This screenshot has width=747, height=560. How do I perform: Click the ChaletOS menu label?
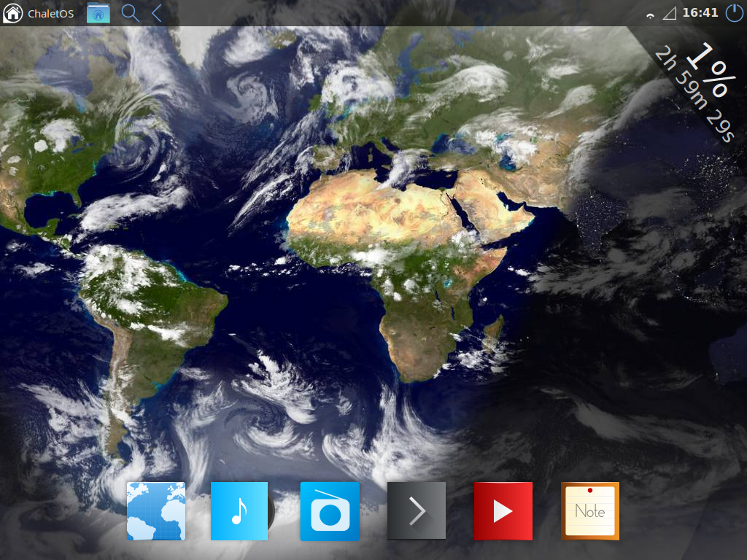pyautogui.click(x=50, y=14)
